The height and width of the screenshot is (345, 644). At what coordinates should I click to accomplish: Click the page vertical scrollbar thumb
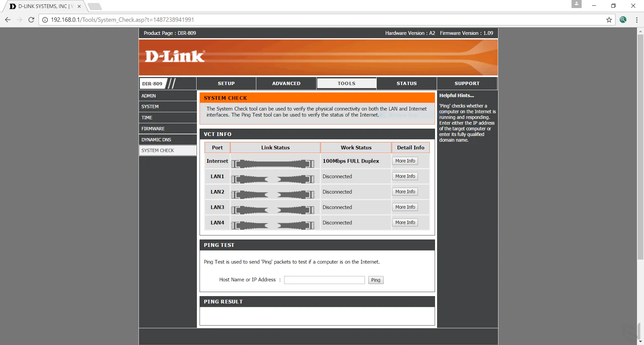[640, 147]
